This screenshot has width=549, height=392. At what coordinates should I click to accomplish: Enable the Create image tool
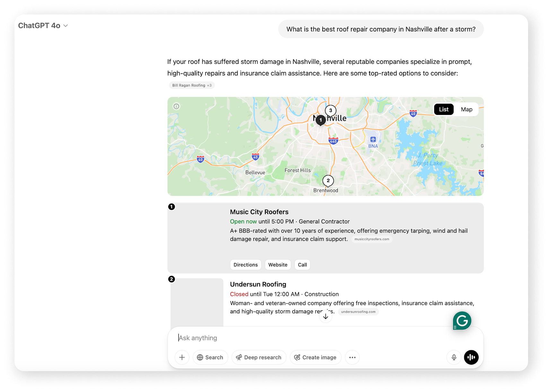coord(316,357)
